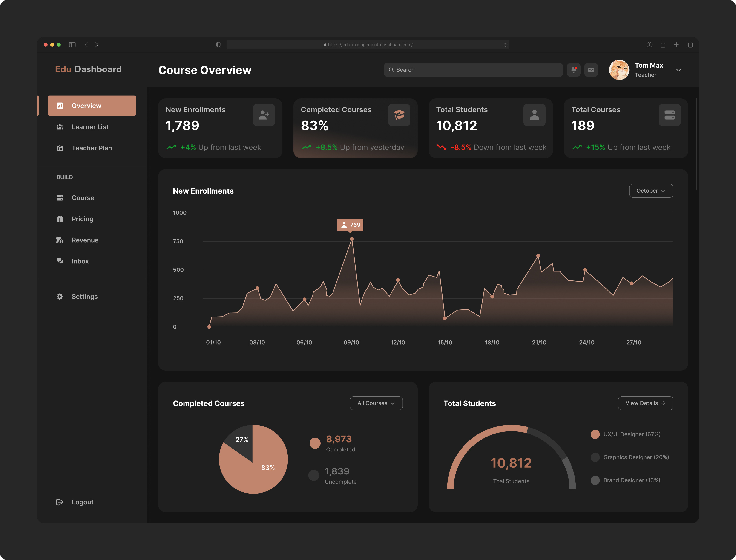Open the Tom Max profile chevron menu
The width and height of the screenshot is (736, 560).
679,70
